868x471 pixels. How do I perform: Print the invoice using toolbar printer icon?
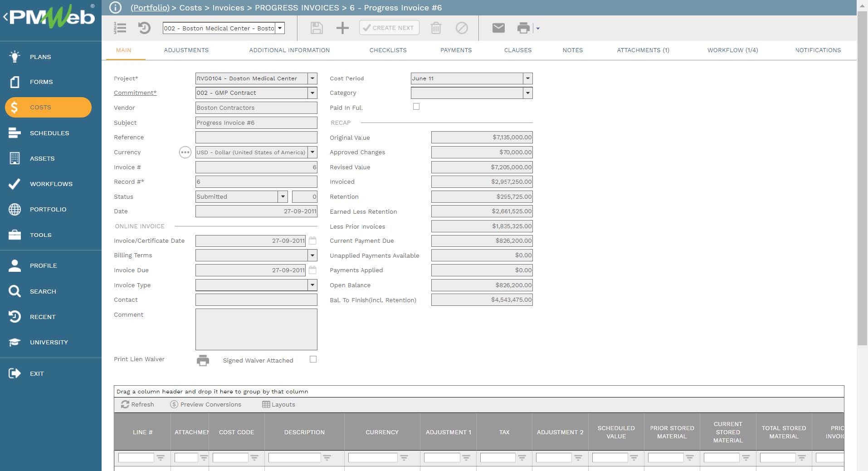coord(523,28)
